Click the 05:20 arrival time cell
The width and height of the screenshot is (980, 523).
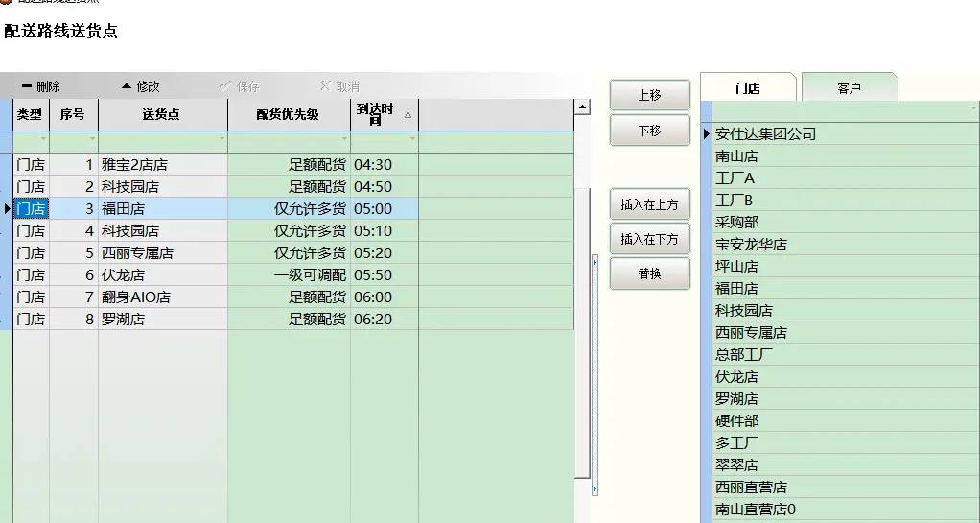(385, 253)
